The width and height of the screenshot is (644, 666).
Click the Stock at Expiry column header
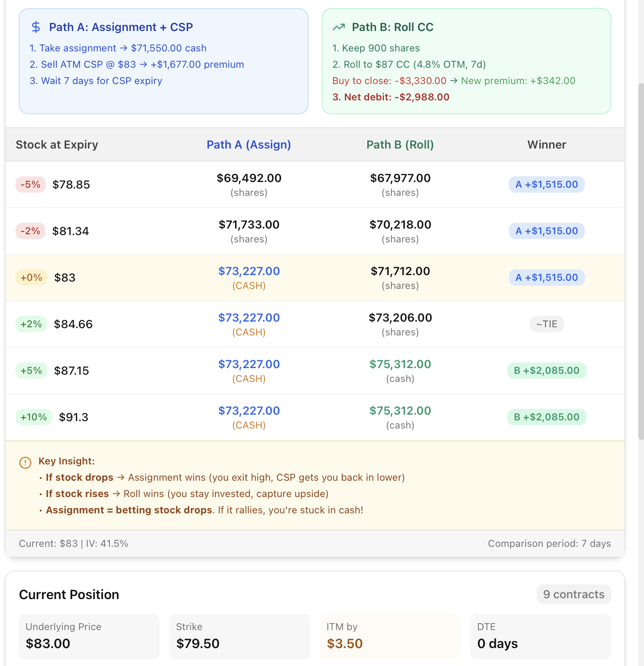tap(57, 144)
